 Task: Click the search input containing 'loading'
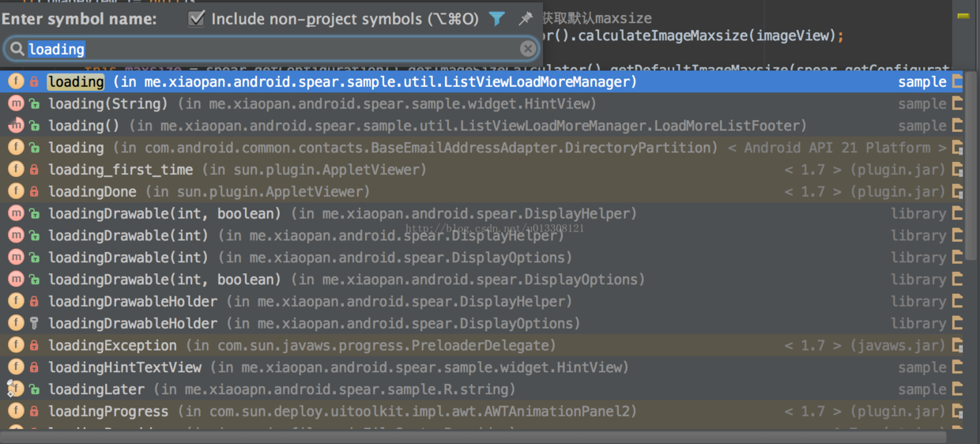tap(271, 49)
